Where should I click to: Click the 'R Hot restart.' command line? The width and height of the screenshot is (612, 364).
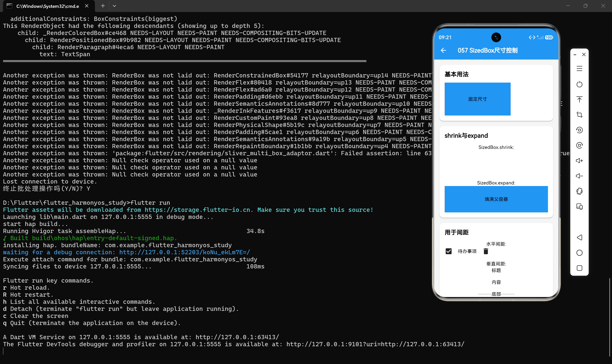pyautogui.click(x=28, y=295)
